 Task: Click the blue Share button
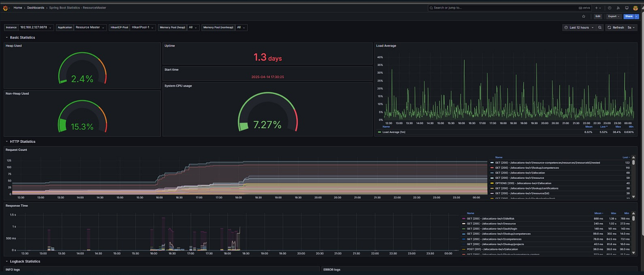pos(628,17)
